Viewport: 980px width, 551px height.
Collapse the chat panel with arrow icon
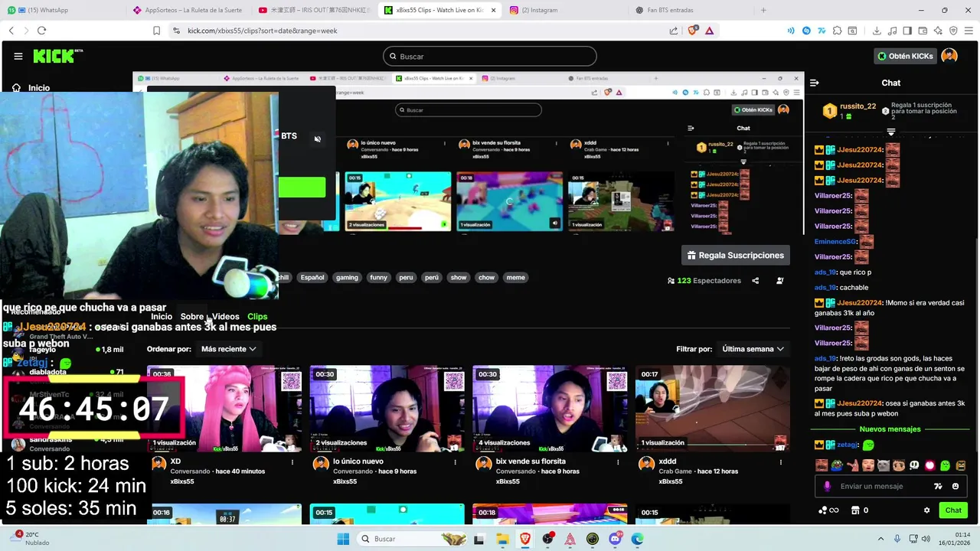(815, 83)
